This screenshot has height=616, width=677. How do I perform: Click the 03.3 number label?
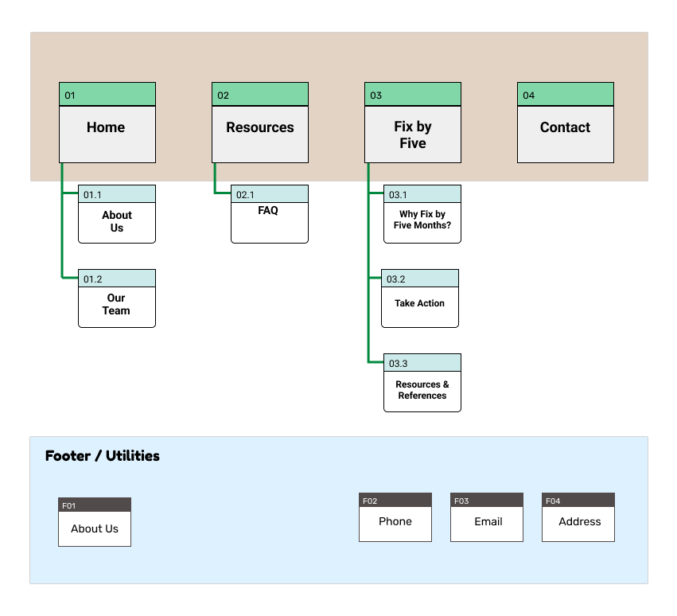pyautogui.click(x=422, y=363)
